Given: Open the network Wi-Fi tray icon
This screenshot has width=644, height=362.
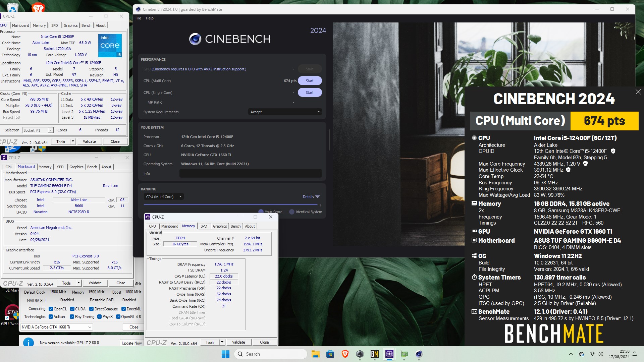Looking at the screenshot, I should [x=592, y=354].
